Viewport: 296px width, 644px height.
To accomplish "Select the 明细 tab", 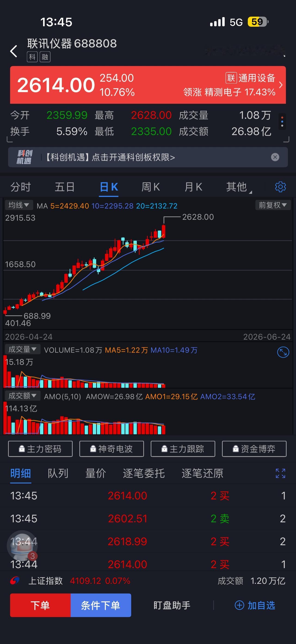I will point(20,473).
